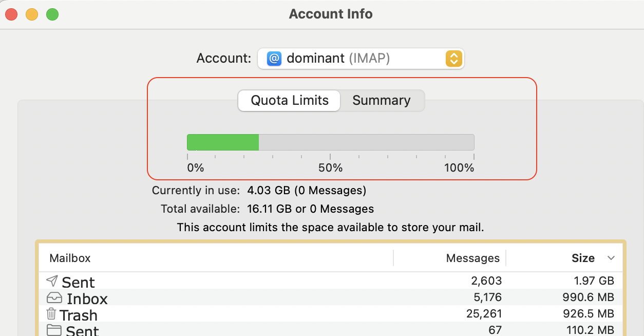This screenshot has height=336, width=644.
Task: Minimize the window with the yellow button
Action: click(32, 14)
